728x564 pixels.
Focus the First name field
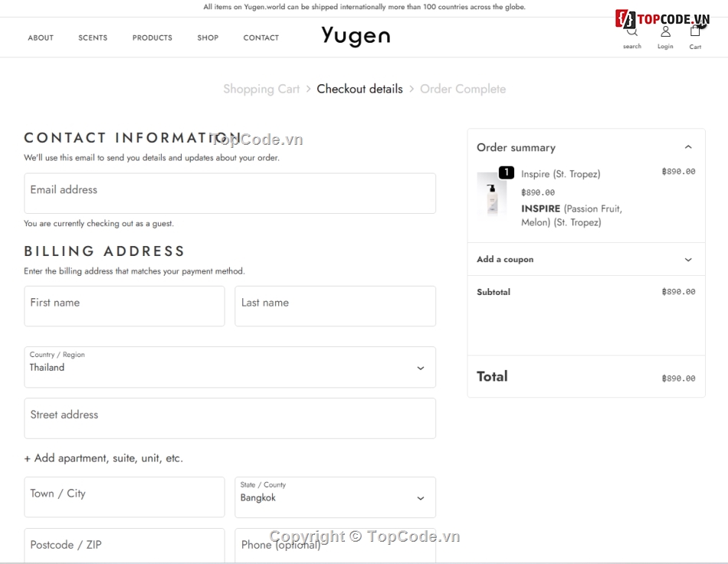pyautogui.click(x=124, y=306)
